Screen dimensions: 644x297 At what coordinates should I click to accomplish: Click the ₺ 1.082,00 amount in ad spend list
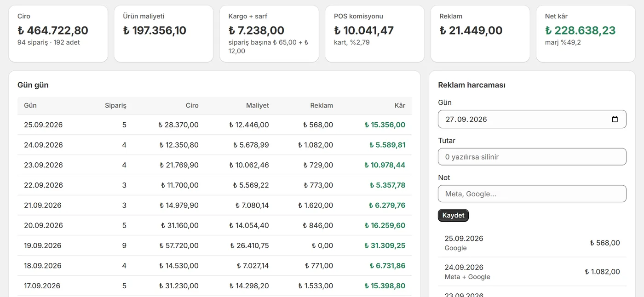coord(602,272)
